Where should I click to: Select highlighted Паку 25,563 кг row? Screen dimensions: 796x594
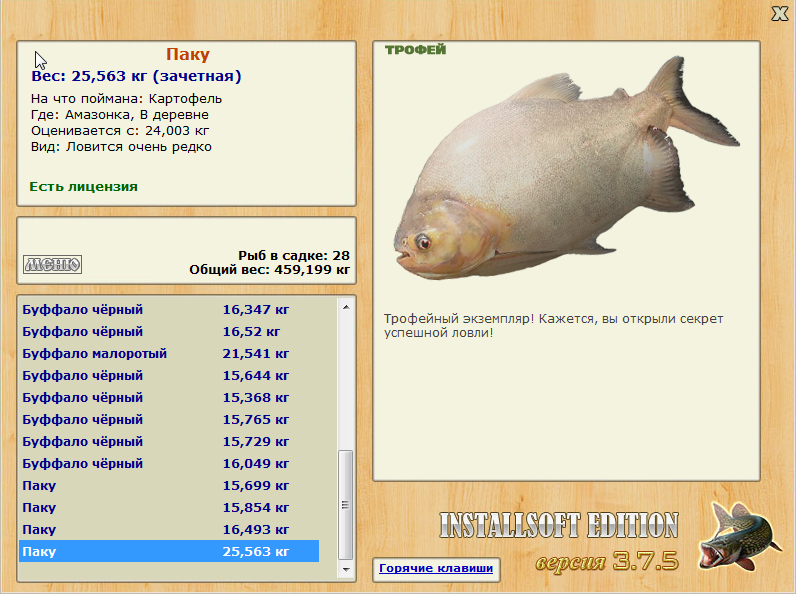click(x=169, y=551)
